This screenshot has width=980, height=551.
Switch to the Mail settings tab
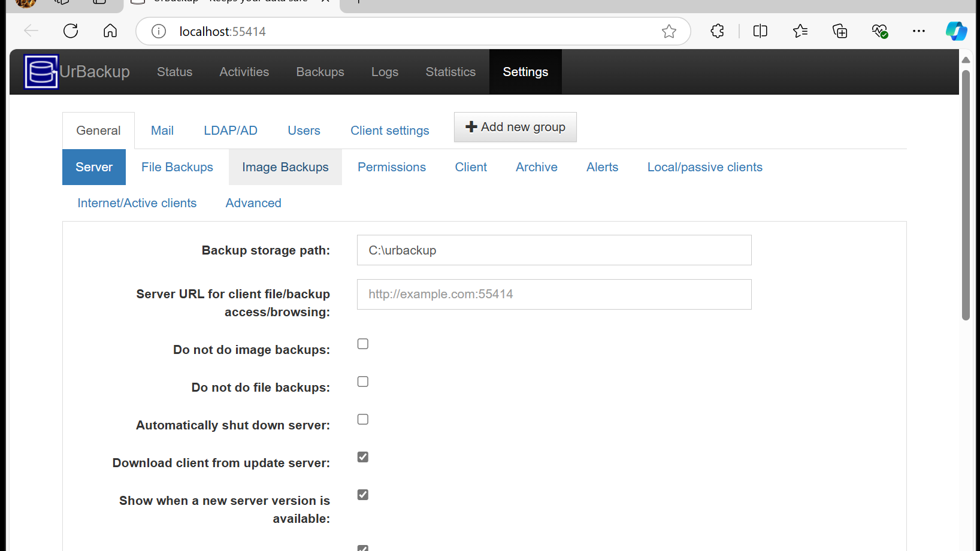pyautogui.click(x=162, y=131)
